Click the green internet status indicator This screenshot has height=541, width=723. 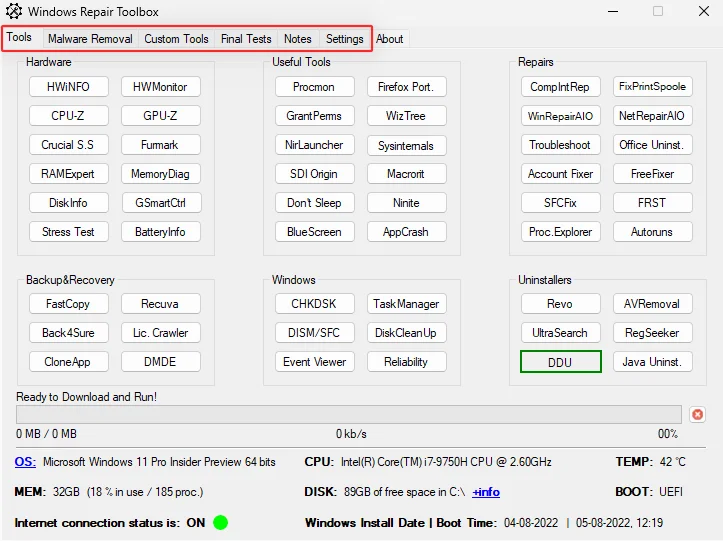220,522
